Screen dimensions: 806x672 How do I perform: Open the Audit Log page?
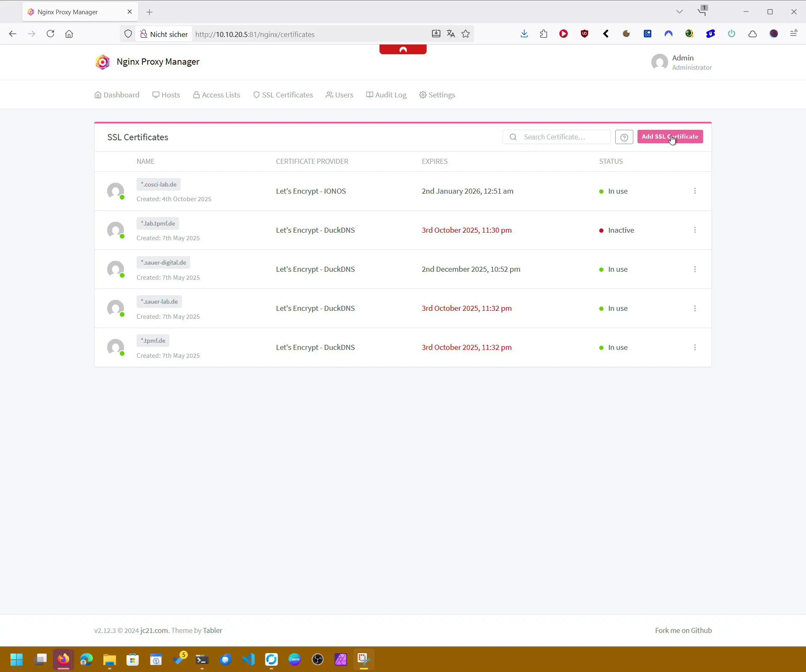[386, 95]
